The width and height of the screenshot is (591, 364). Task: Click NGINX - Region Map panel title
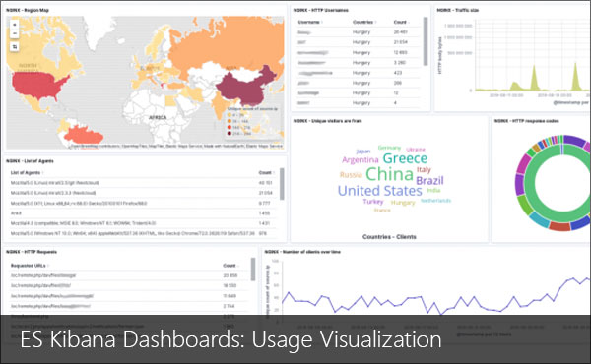[28, 10]
